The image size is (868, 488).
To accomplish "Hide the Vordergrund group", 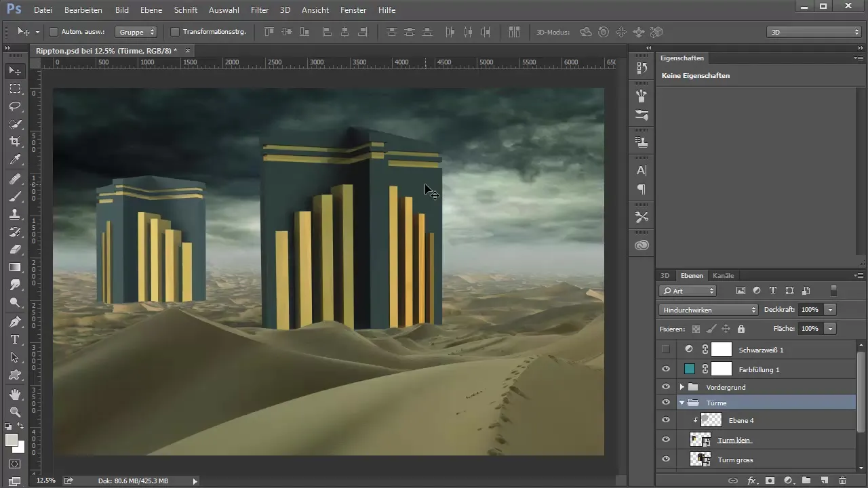I will click(x=666, y=386).
